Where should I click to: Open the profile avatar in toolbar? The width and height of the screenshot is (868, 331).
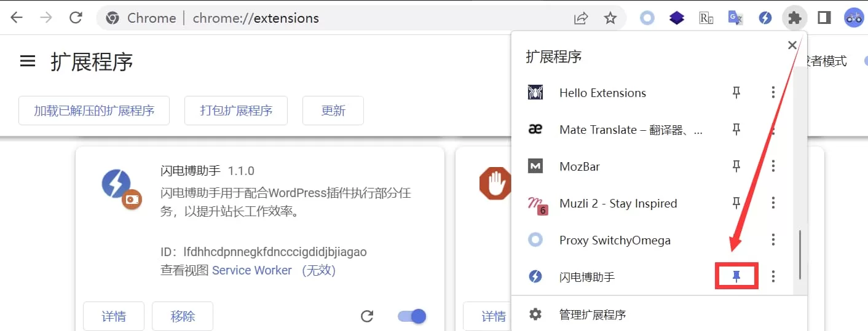coord(854,18)
